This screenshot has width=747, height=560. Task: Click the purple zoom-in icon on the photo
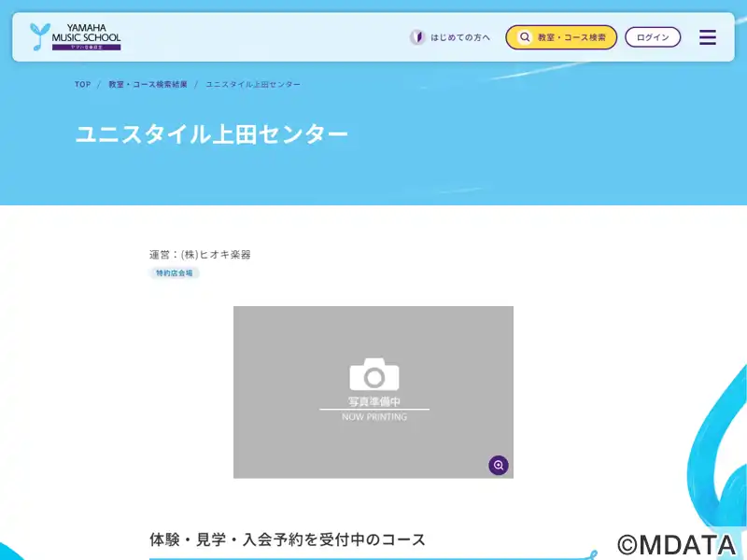coord(499,465)
